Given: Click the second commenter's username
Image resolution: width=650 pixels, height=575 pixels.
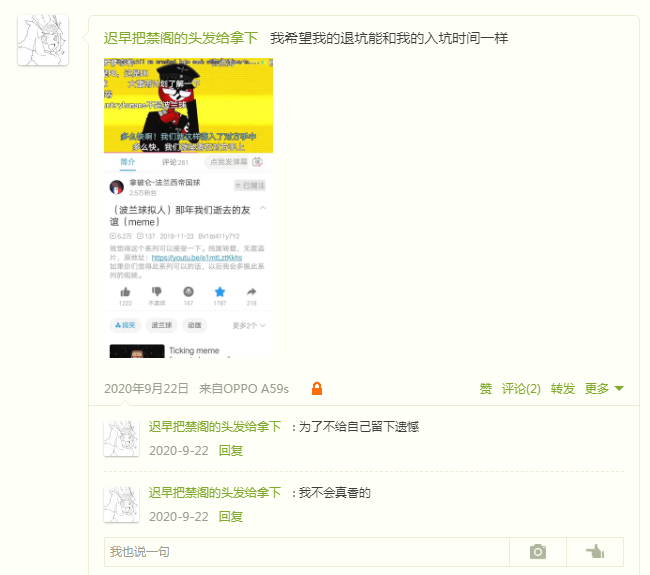Looking at the screenshot, I should coord(215,493).
